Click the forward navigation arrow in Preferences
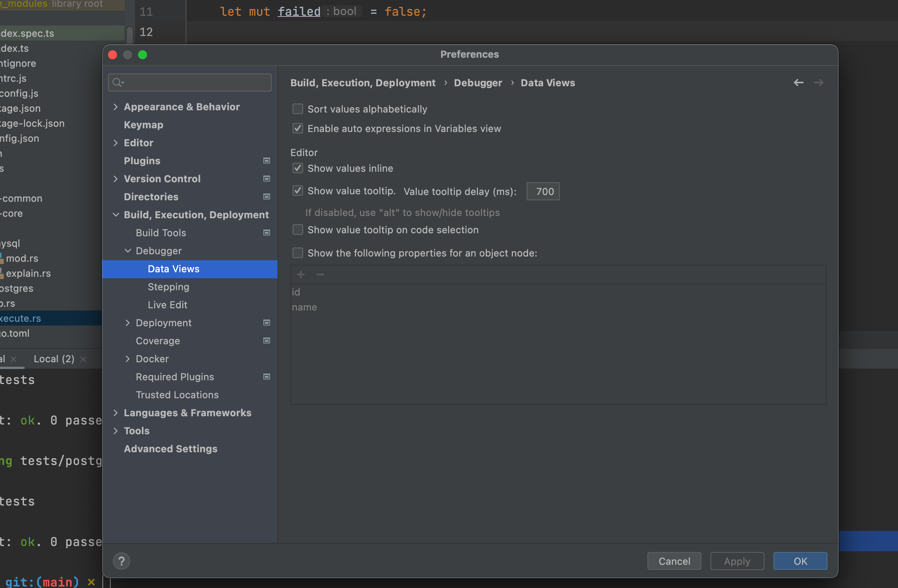The height and width of the screenshot is (588, 898). (x=818, y=82)
